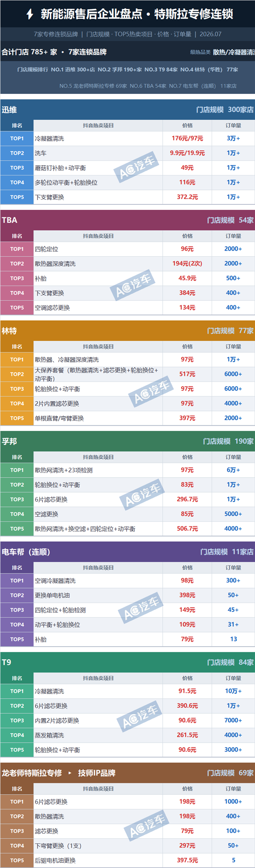Click the price 9.9元/19.9元
Screen dimensions: 255x868
pyautogui.click(x=187, y=153)
